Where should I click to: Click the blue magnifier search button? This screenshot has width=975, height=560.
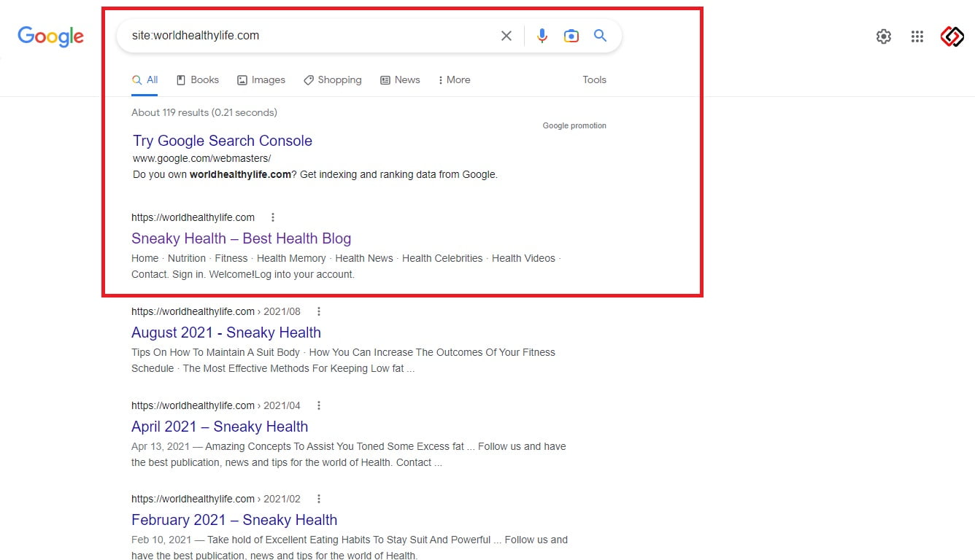pos(600,36)
